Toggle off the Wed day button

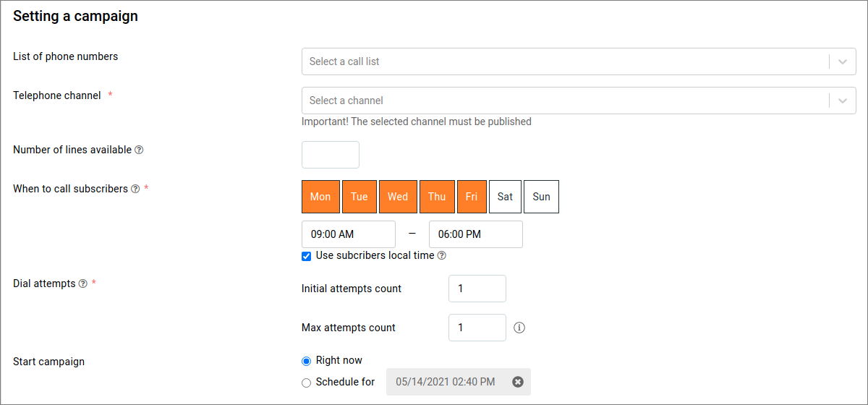coord(398,197)
